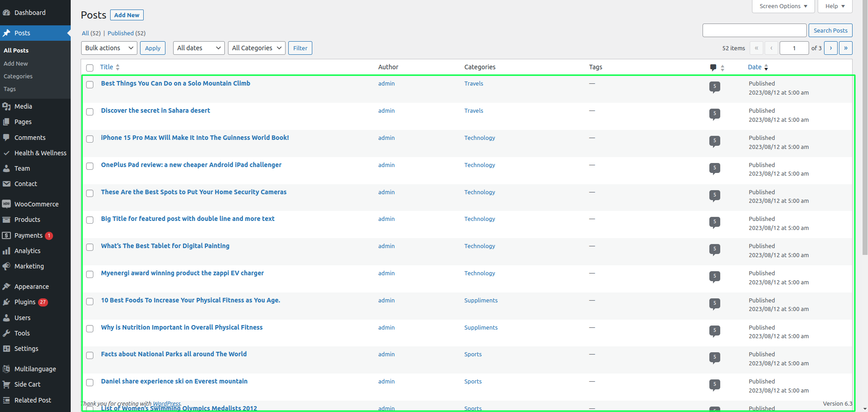The height and width of the screenshot is (412, 868).
Task: Check the Home Security Cameras post
Action: pyautogui.click(x=90, y=193)
